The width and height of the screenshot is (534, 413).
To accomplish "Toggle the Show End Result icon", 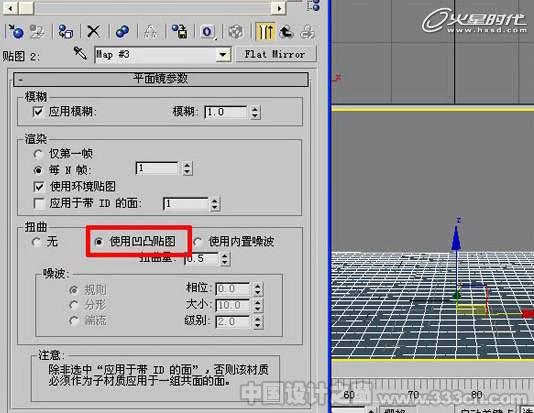I will click(265, 32).
